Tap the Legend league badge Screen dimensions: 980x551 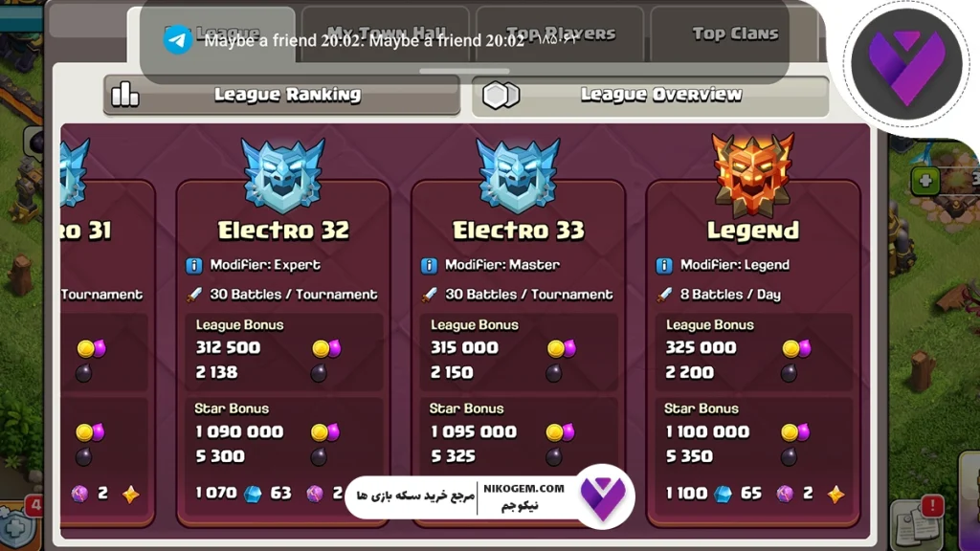click(753, 175)
